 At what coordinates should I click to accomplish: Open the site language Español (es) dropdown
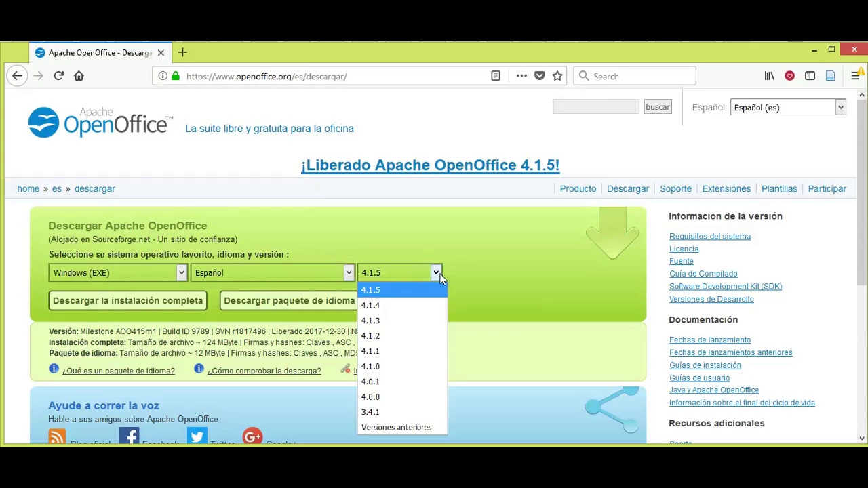pos(788,107)
